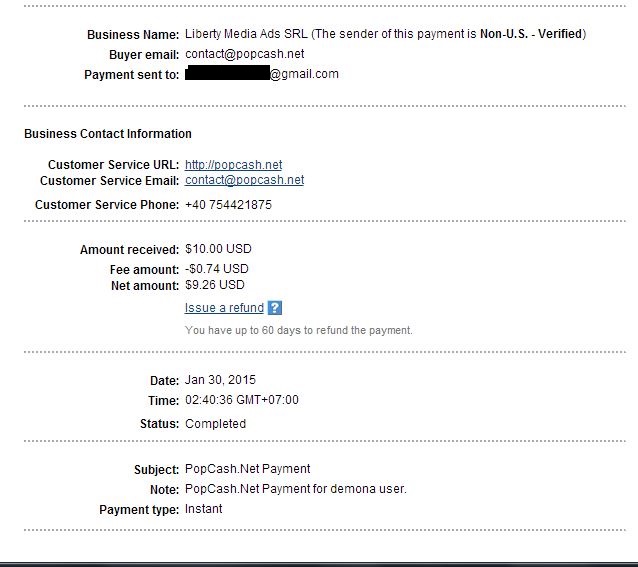Click the 60 days refund notice text
Viewport: 638px width, 567px height.
(x=298, y=330)
